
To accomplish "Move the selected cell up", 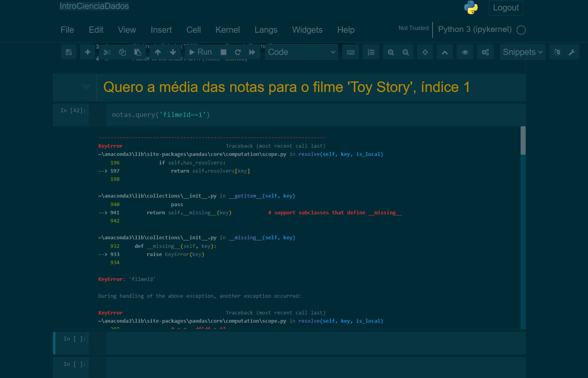I will click(158, 52).
